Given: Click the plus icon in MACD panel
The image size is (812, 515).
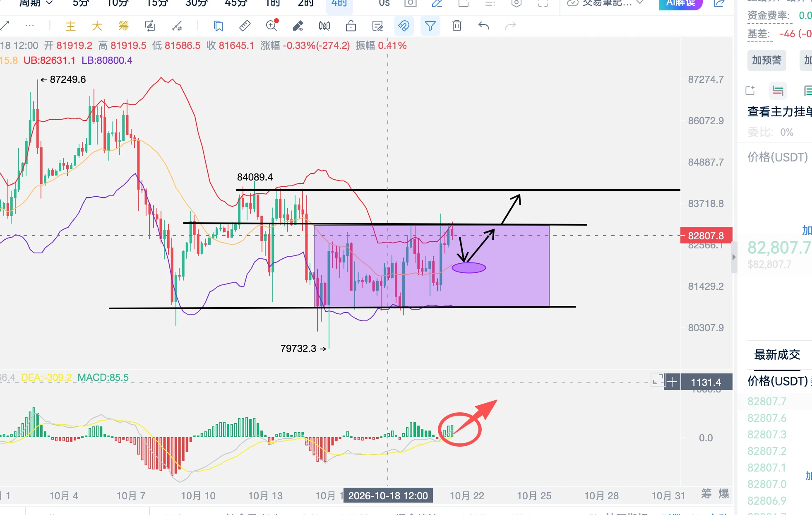Looking at the screenshot, I should 672,382.
